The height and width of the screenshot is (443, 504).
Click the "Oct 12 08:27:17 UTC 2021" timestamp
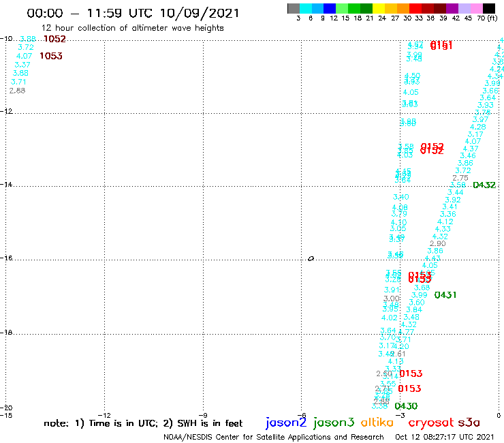tap(444, 437)
